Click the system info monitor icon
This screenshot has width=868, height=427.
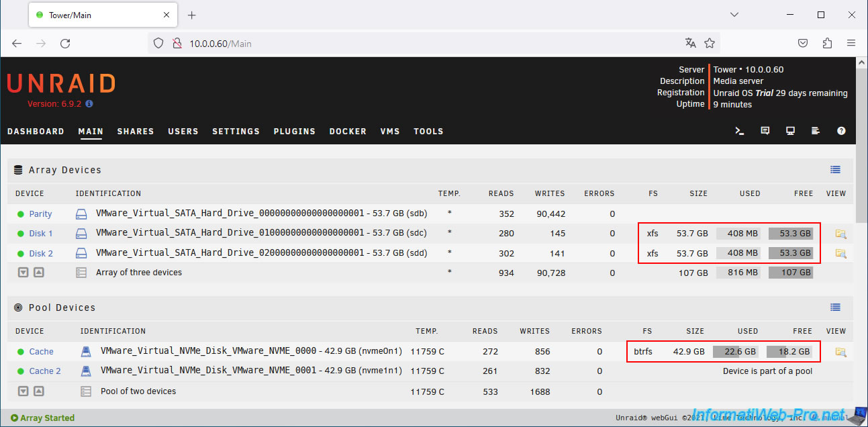(x=790, y=131)
